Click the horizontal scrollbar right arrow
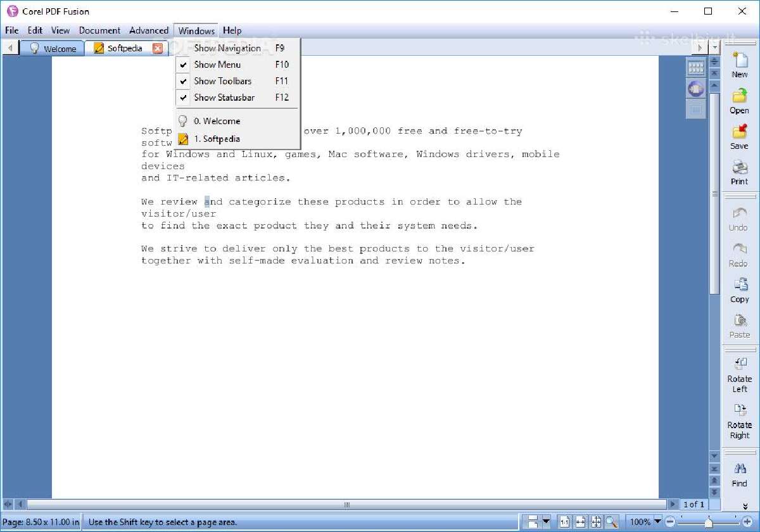 (673, 505)
